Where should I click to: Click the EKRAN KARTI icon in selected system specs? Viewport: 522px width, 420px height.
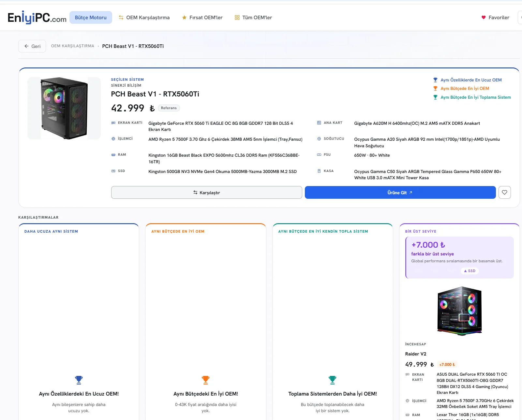[x=113, y=123]
